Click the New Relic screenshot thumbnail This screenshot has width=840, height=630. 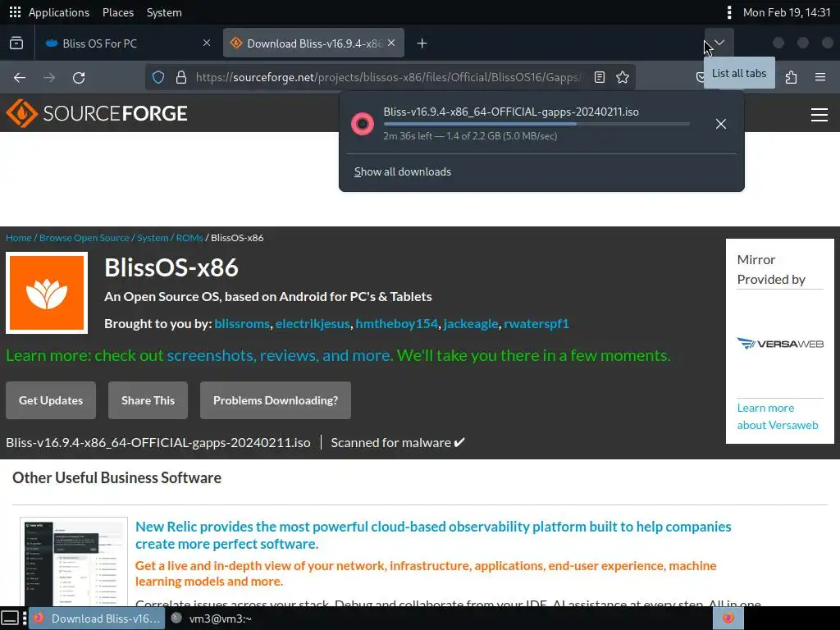click(x=74, y=561)
